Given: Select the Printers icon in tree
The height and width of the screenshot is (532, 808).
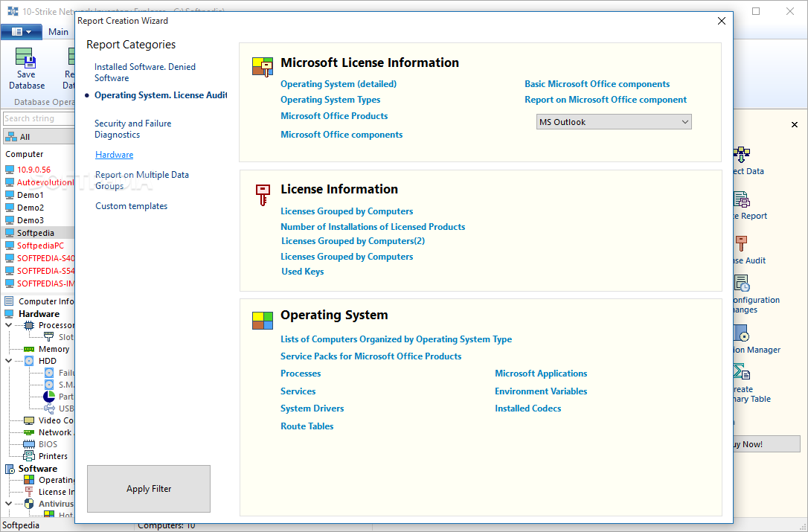Looking at the screenshot, I should [29, 456].
